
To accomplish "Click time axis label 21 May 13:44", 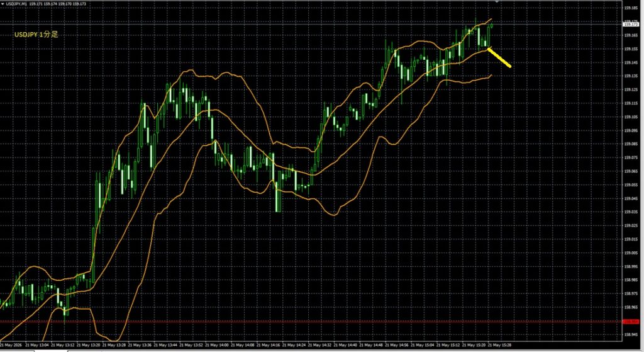I will coord(165,345).
